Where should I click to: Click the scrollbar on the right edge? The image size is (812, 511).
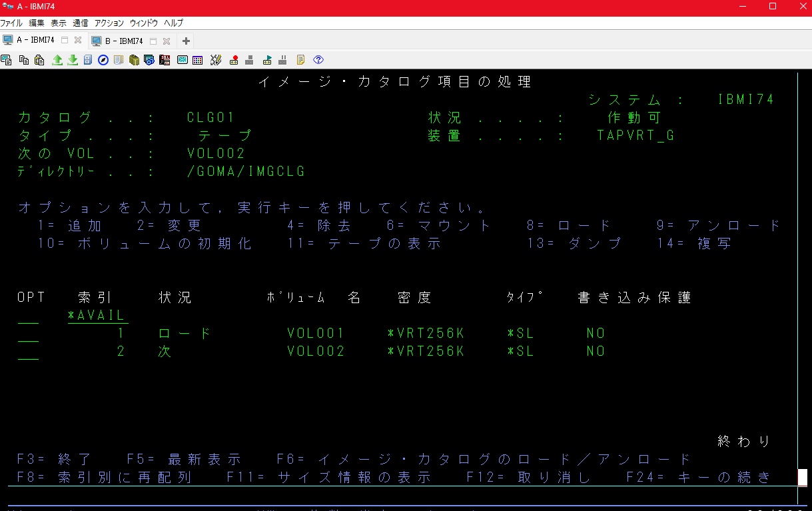[801, 476]
